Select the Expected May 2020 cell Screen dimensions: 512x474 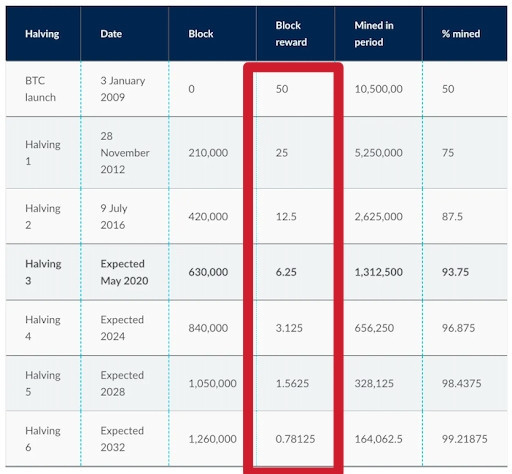(124, 272)
